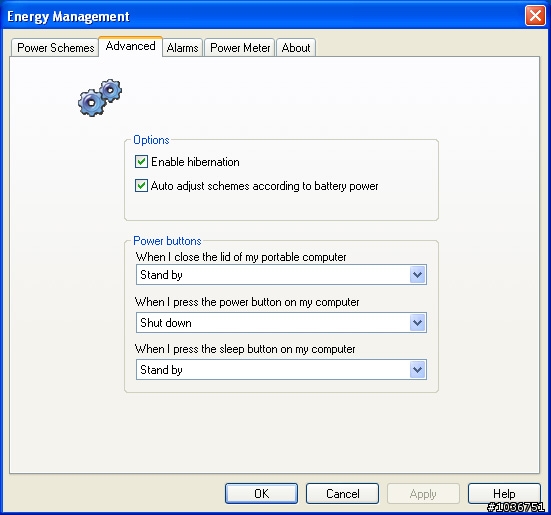Click the Power buttons group heading
Image resolution: width=551 pixels, height=515 pixels.
pyautogui.click(x=167, y=241)
